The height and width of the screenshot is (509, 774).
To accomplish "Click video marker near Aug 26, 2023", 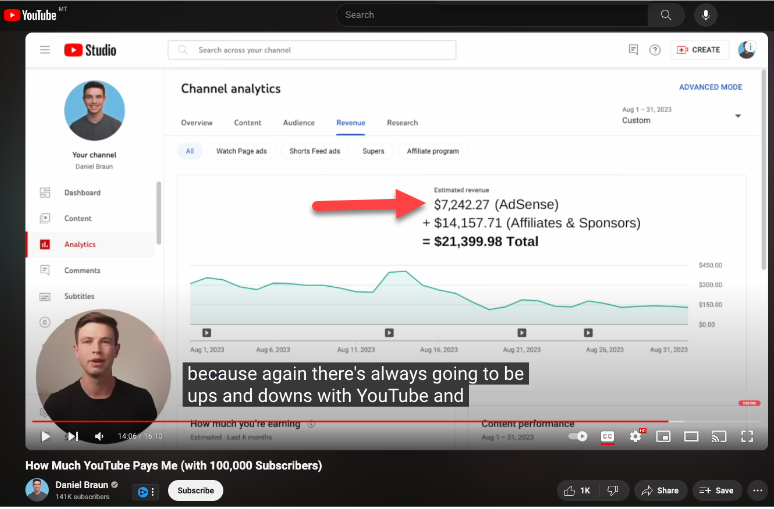I will click(x=588, y=333).
